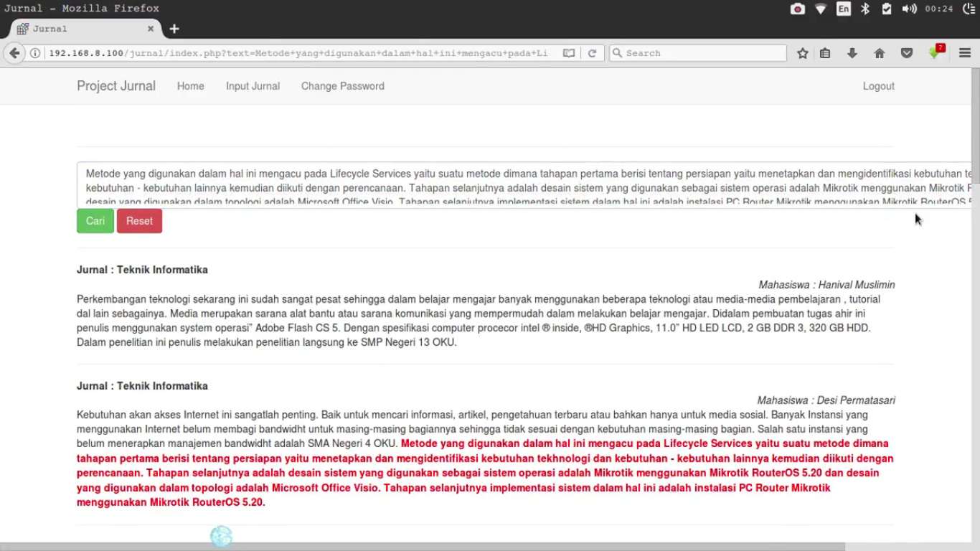980x551 pixels.
Task: Open the site information icon in address bar
Action: [x=34, y=53]
